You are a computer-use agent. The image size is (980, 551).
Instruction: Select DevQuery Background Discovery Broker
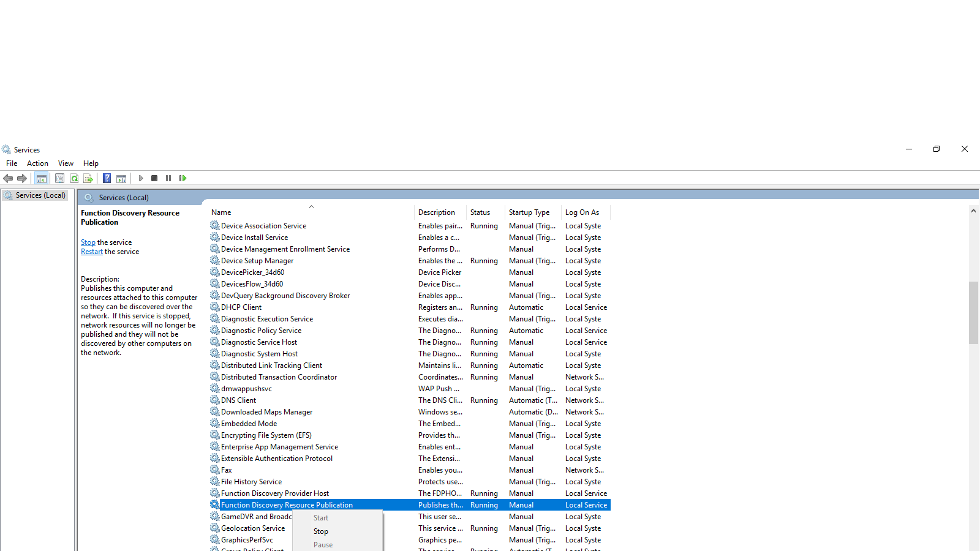point(410,296)
